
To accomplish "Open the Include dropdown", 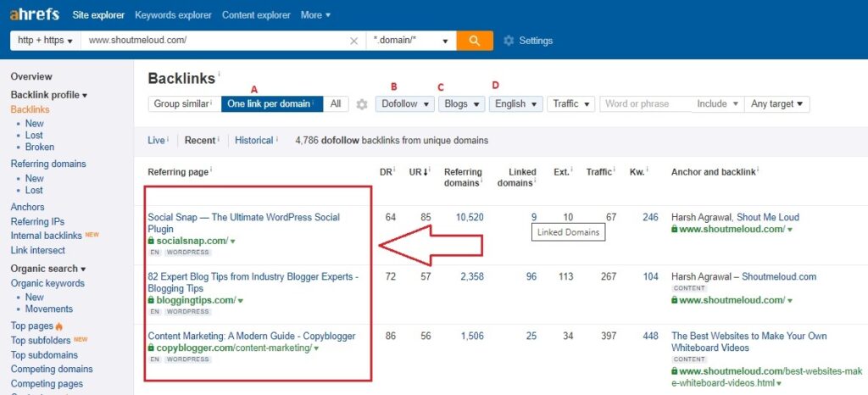I will (x=718, y=104).
